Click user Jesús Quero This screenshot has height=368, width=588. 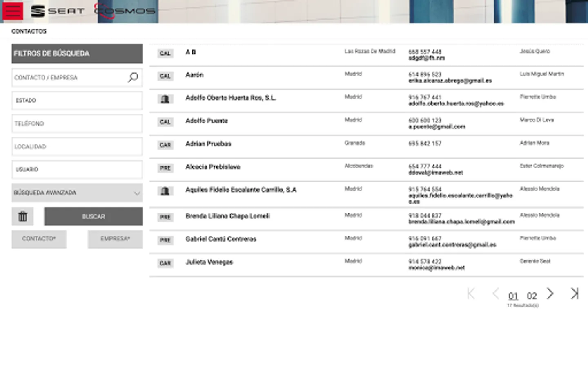point(535,51)
